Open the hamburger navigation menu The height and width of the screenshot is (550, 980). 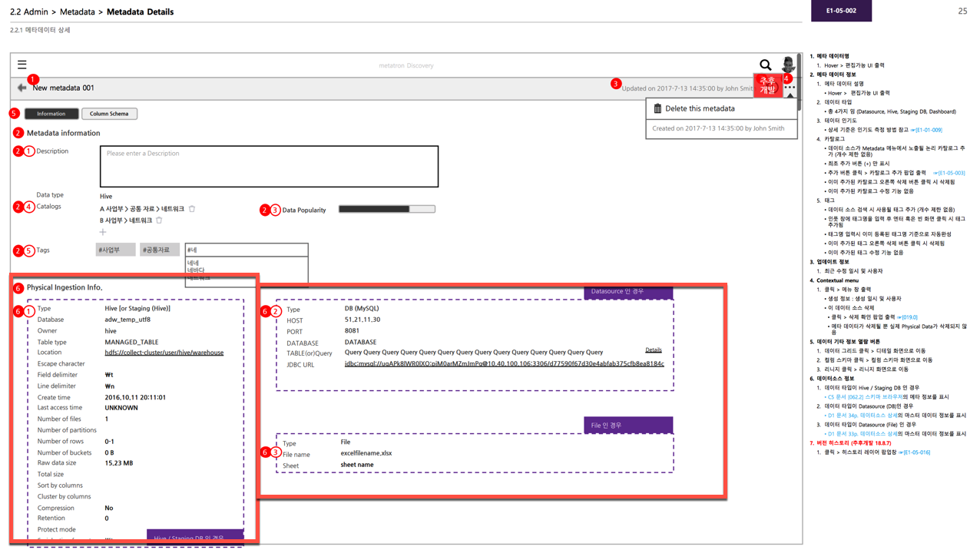[x=22, y=65]
